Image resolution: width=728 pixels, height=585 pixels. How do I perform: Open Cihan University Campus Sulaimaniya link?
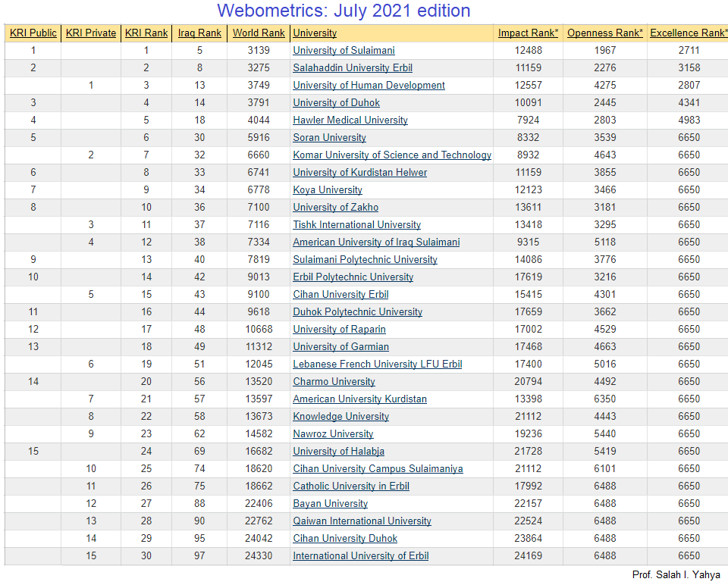[x=378, y=469]
